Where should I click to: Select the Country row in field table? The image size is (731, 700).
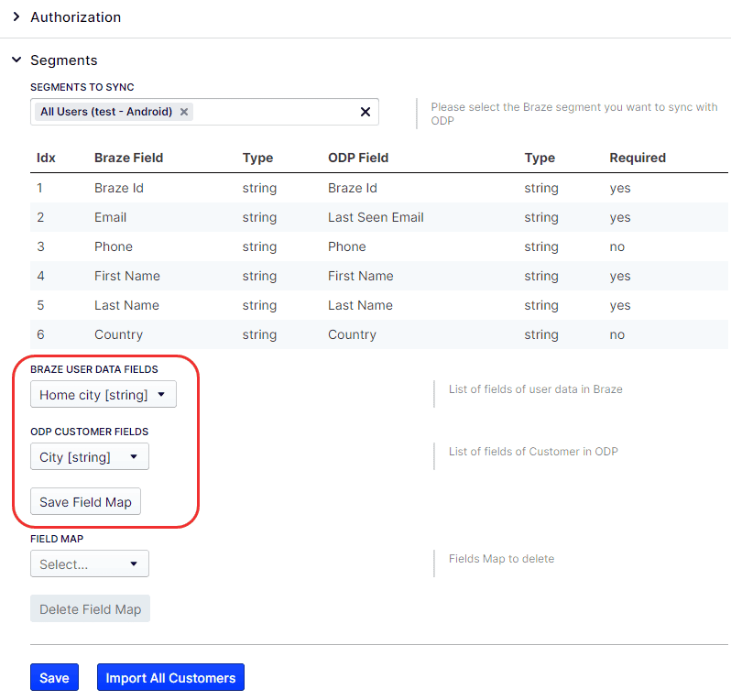(x=119, y=334)
